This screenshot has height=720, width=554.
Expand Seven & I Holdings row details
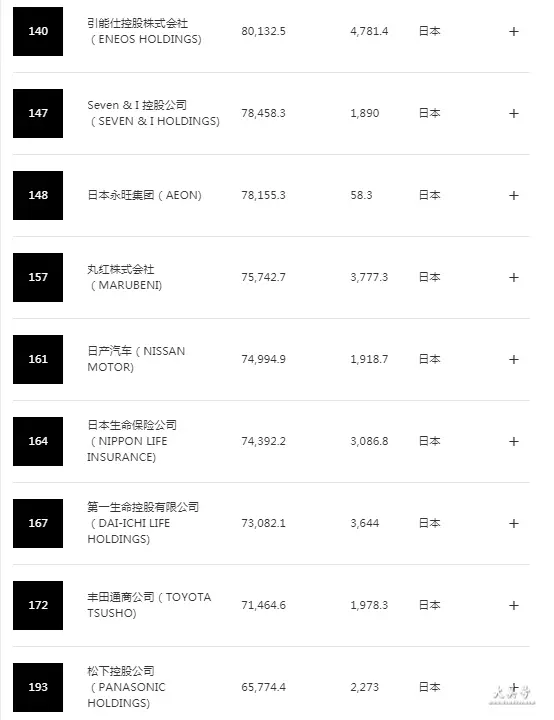point(514,113)
